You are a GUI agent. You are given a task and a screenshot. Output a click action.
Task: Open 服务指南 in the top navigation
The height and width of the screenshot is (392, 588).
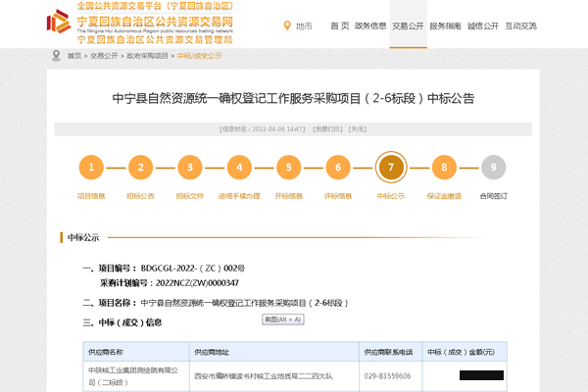[444, 25]
